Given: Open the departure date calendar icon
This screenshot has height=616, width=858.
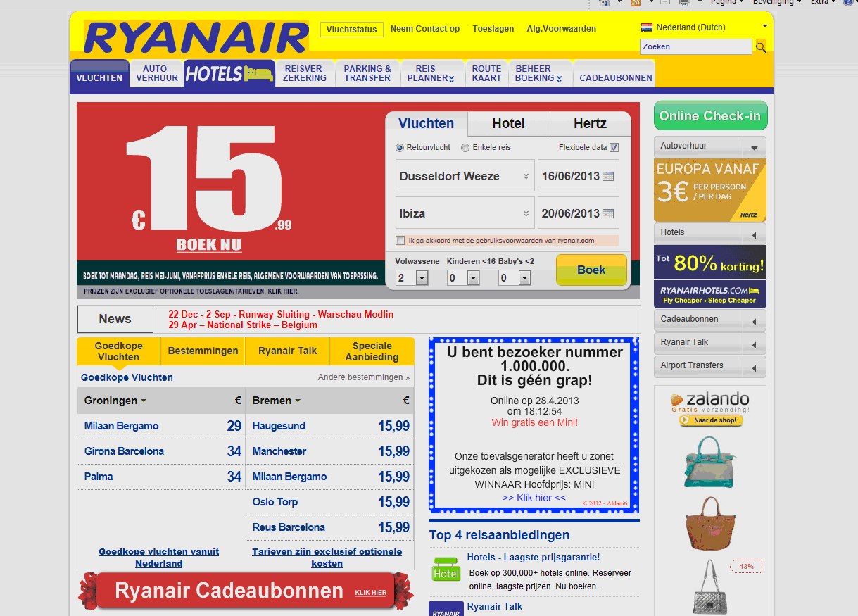Looking at the screenshot, I should tap(608, 176).
